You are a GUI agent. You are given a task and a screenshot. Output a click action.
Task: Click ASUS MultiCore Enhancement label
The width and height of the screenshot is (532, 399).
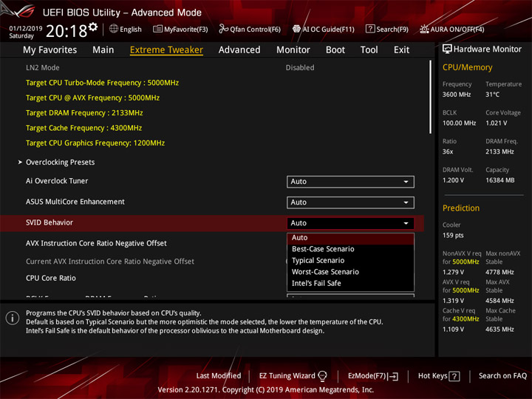75,202
